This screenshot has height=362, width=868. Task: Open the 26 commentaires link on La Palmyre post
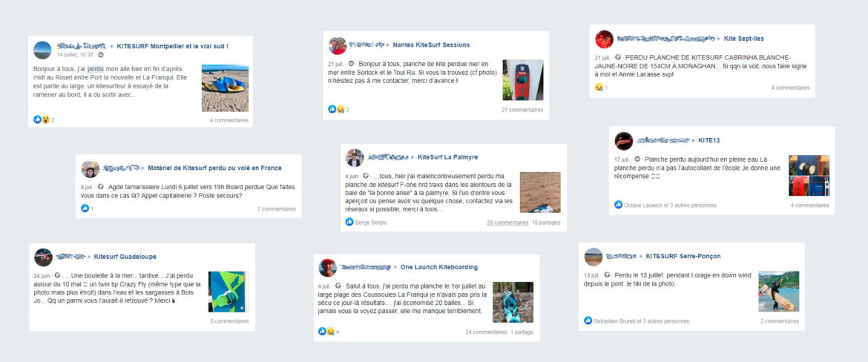[507, 222]
